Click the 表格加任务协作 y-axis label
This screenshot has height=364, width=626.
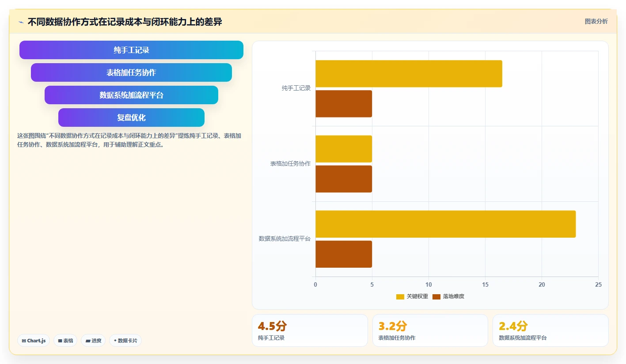290,163
